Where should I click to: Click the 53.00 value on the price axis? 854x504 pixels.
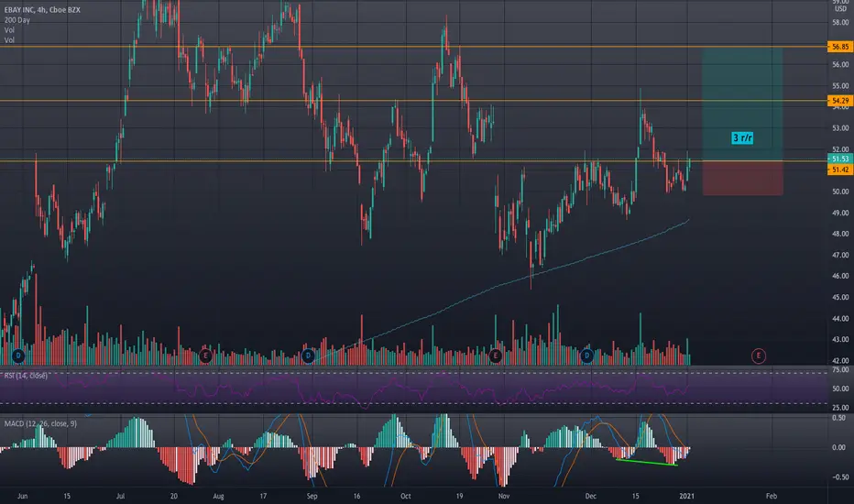[x=840, y=128]
